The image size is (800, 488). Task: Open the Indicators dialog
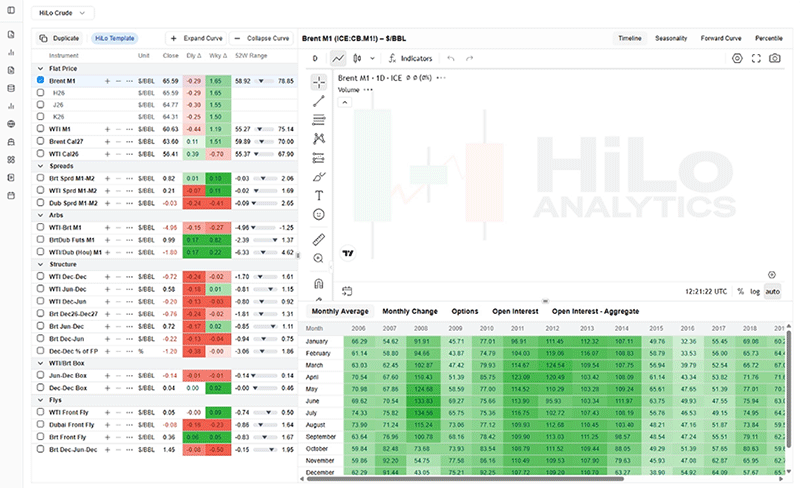coord(410,58)
